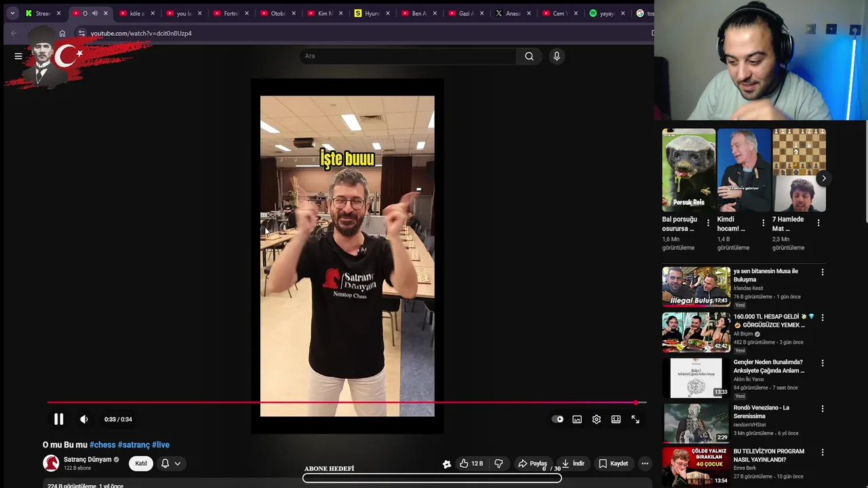
Task: Open site info icon in address bar
Action: (81, 33)
